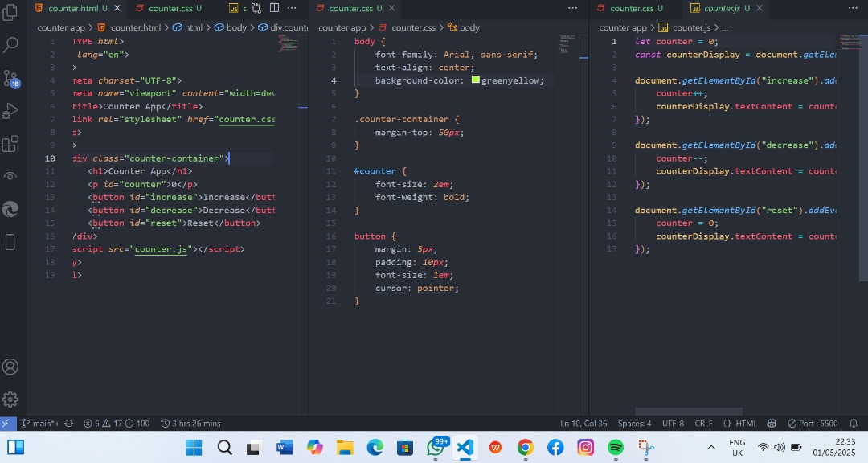Open Snipping Tool from taskbar
This screenshot has height=463, width=868.
(x=646, y=447)
